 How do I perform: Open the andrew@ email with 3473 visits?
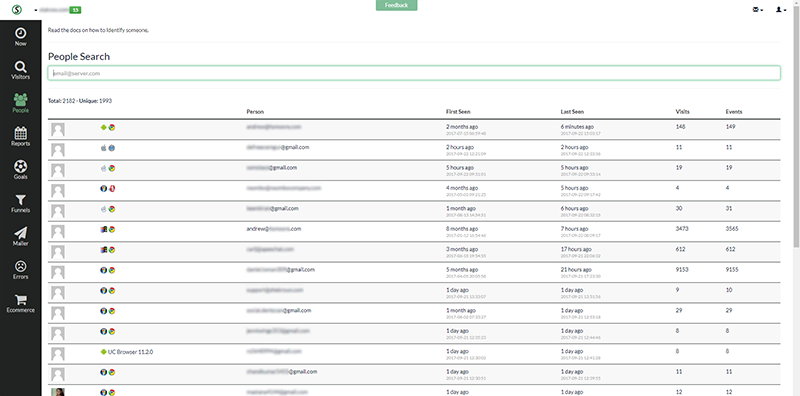[274, 229]
